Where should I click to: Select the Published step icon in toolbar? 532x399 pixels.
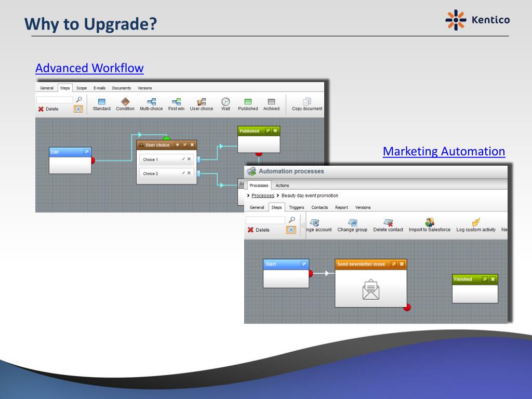click(x=248, y=101)
